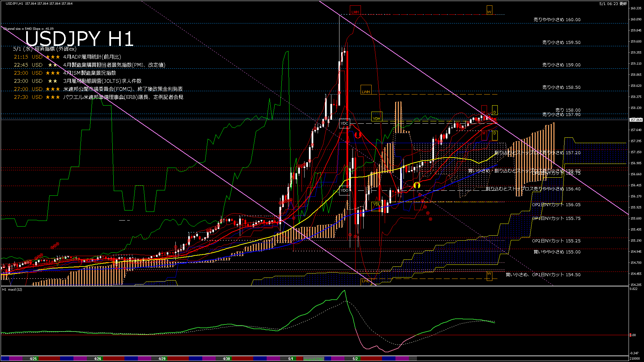Click the 4月ISM製造業景況指数 event line
The height and width of the screenshot is (362, 644).
click(x=89, y=73)
